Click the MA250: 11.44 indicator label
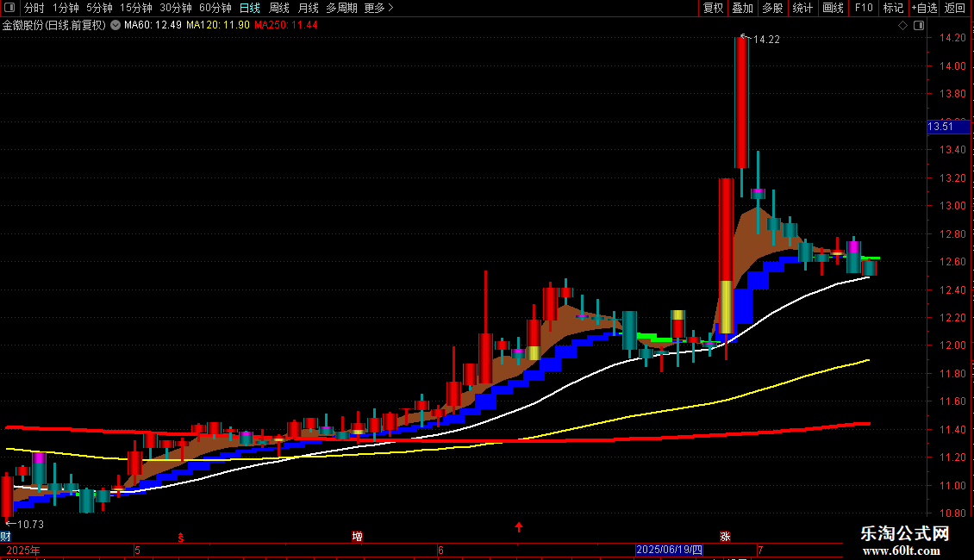The image size is (974, 560). (286, 25)
